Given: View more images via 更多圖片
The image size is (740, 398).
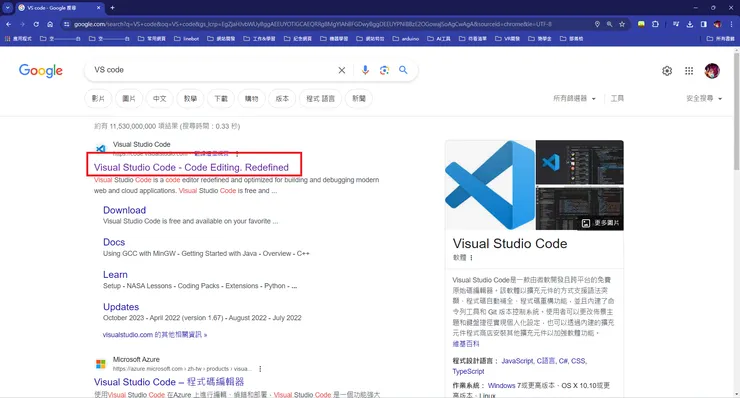Looking at the screenshot, I should click(600, 223).
